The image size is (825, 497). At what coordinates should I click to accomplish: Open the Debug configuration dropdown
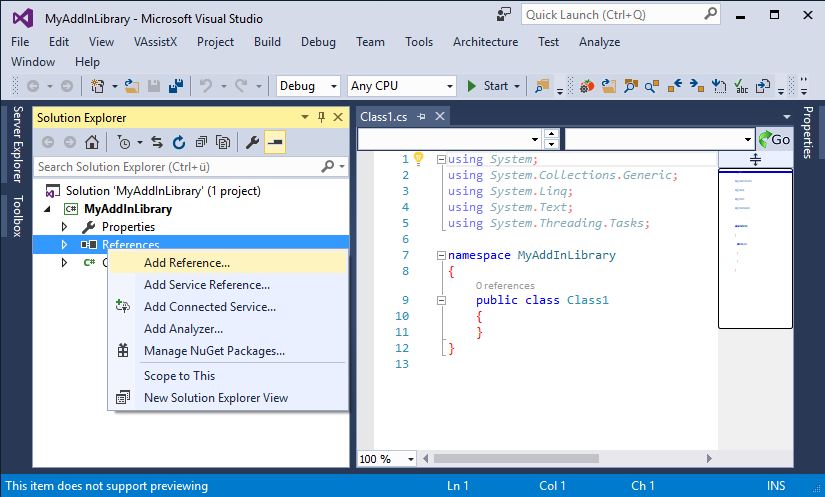[x=309, y=86]
